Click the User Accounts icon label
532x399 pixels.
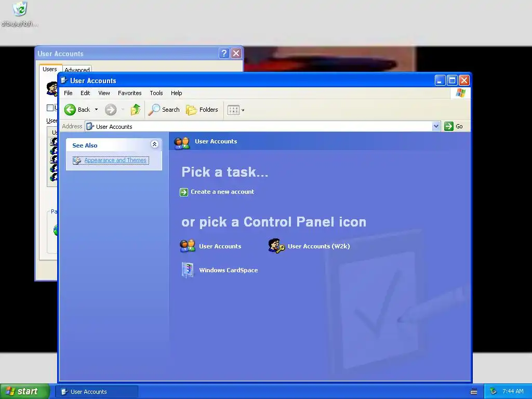(220, 246)
